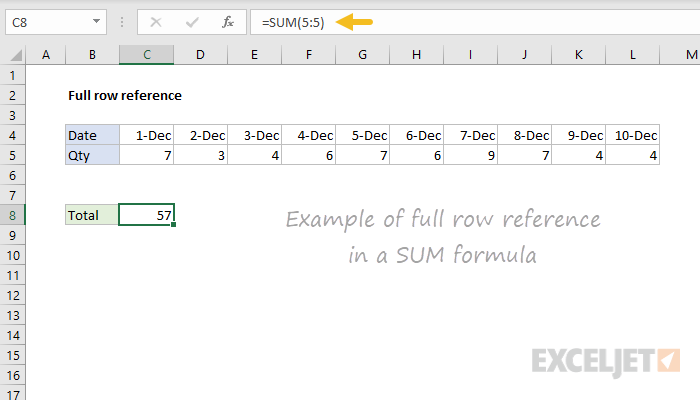Click quantity 7 under 1-Dec
The image size is (700, 400).
point(146,155)
